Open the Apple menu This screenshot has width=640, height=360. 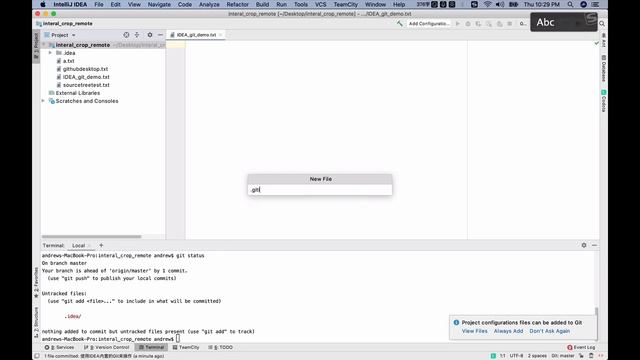pos(43,4)
